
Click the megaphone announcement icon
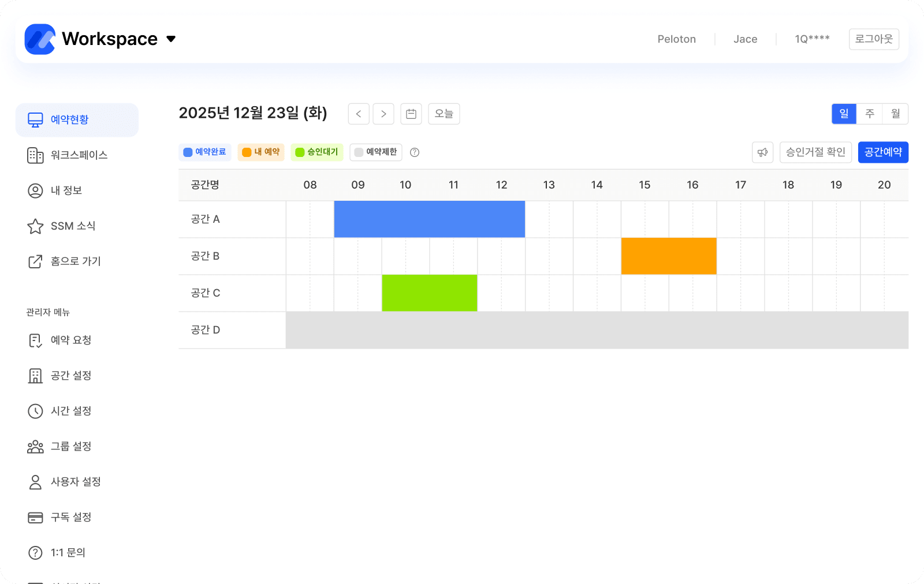(x=762, y=152)
